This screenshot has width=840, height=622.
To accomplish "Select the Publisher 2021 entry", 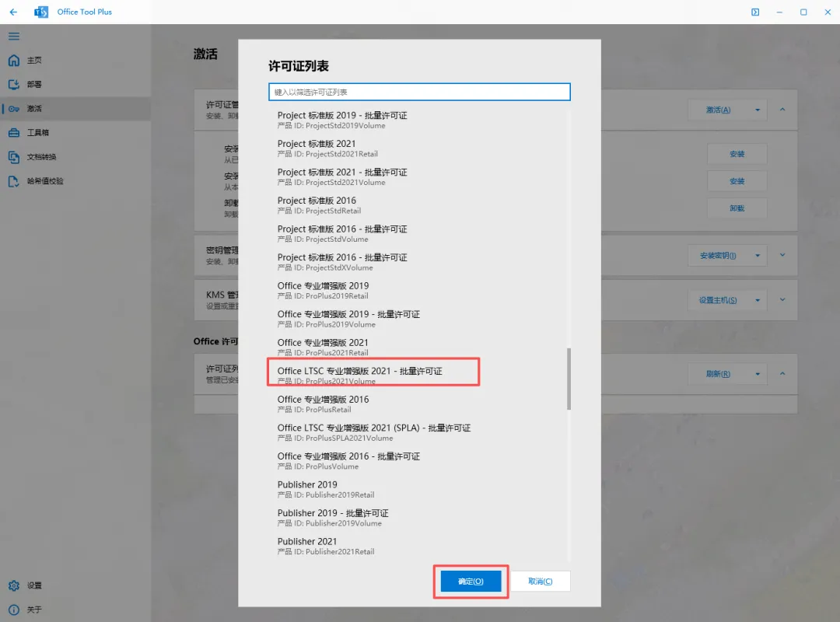I will 419,546.
